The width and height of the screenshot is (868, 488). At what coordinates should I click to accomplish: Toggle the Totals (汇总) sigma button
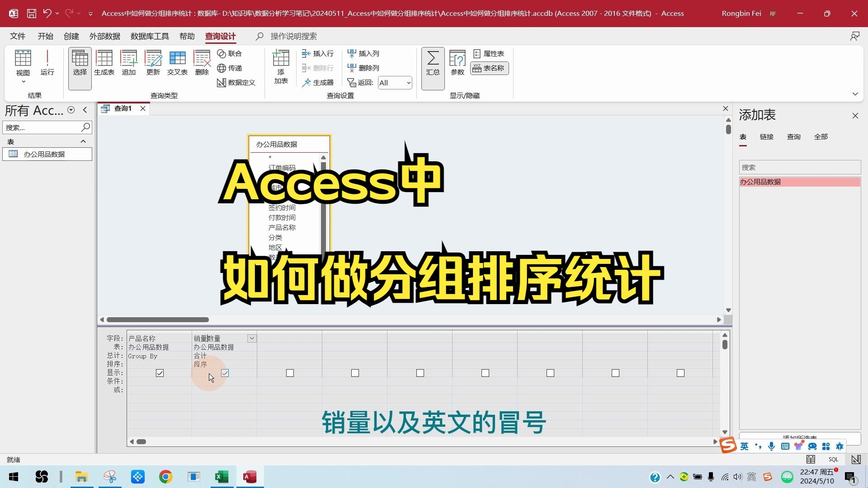(433, 63)
